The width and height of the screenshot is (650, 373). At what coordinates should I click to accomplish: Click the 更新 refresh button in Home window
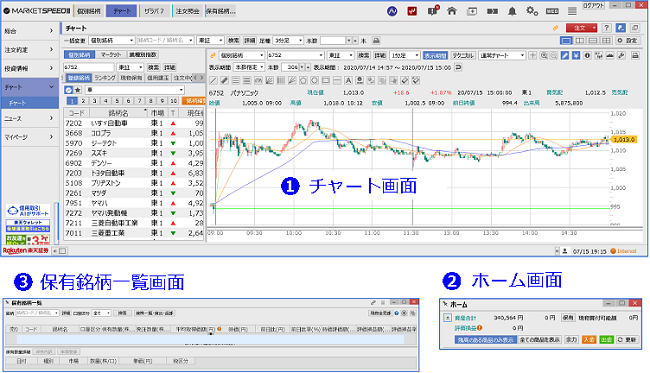tap(627, 339)
